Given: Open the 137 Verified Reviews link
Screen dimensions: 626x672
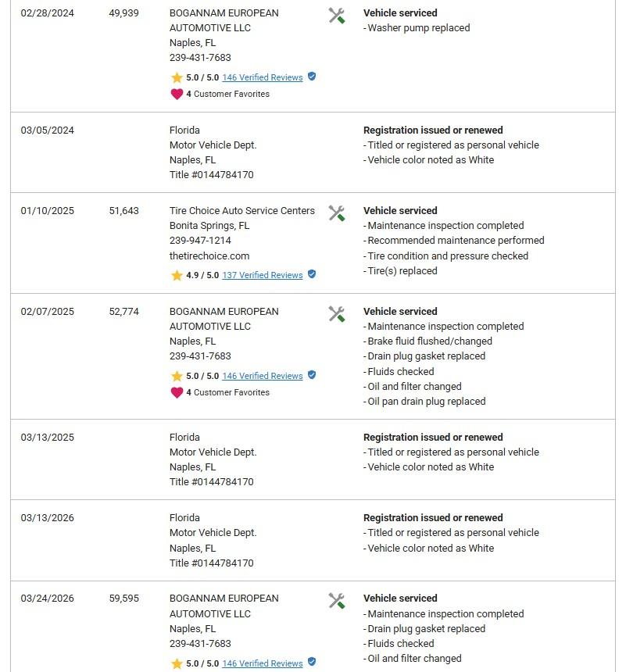Looking at the screenshot, I should click(x=263, y=275).
